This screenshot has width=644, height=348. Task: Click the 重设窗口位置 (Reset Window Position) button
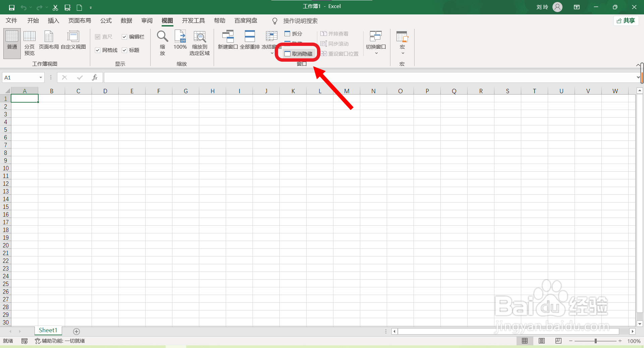point(339,54)
